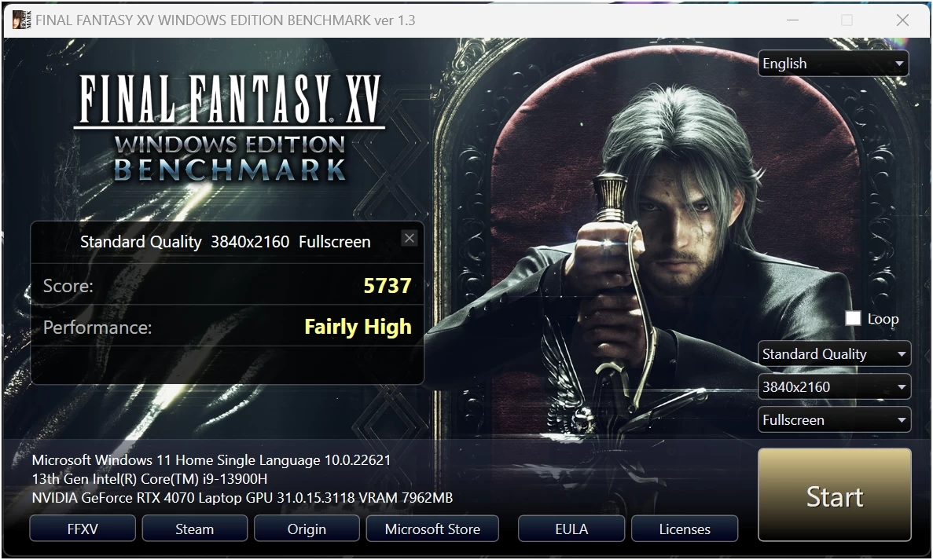933x560 pixels.
Task: Start the benchmark with the Start button
Action: (x=834, y=495)
